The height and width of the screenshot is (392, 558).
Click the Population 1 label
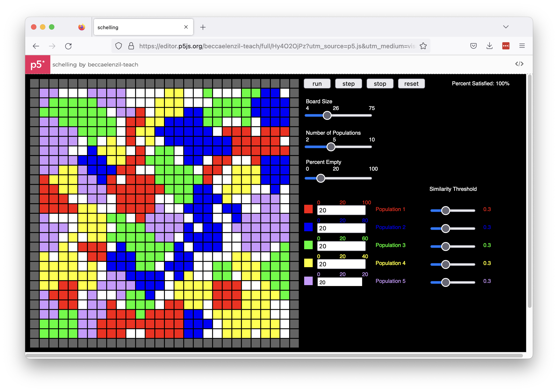[x=390, y=209]
